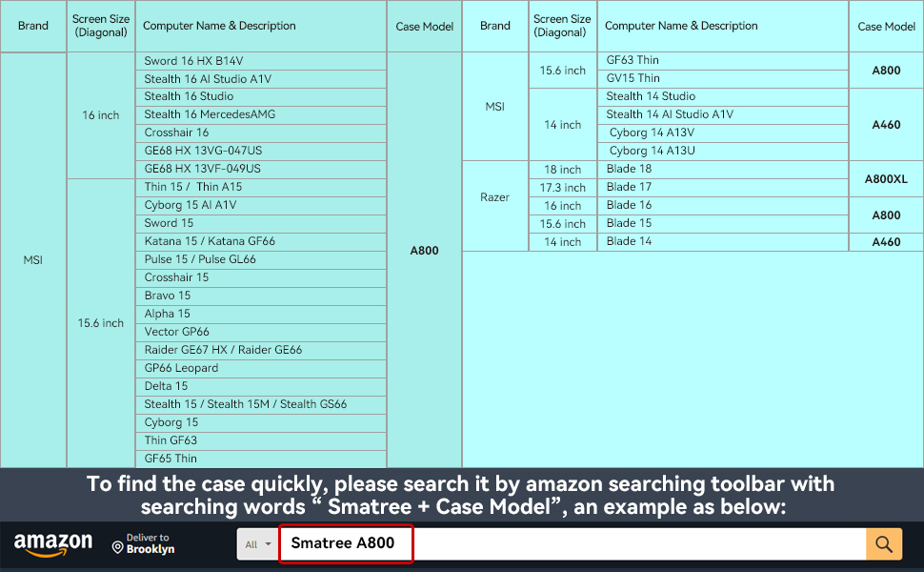Viewport: 924px width, 572px height.
Task: Click the location pin icon
Action: [118, 547]
